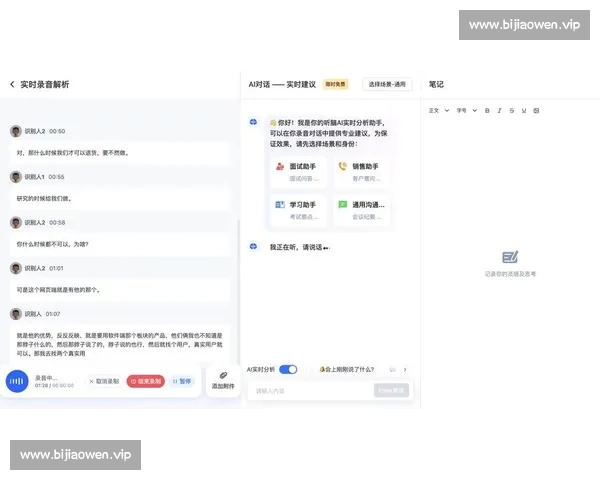600x480 pixels.
Task: Choose the 学习助手 card
Action: [x=298, y=210]
